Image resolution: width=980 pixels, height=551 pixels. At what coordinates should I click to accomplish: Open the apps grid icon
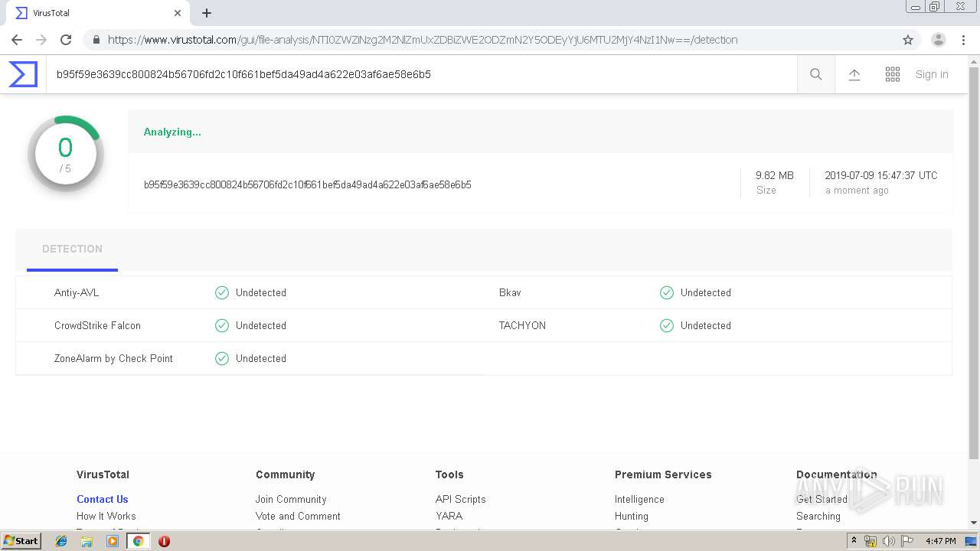pyautogui.click(x=893, y=74)
